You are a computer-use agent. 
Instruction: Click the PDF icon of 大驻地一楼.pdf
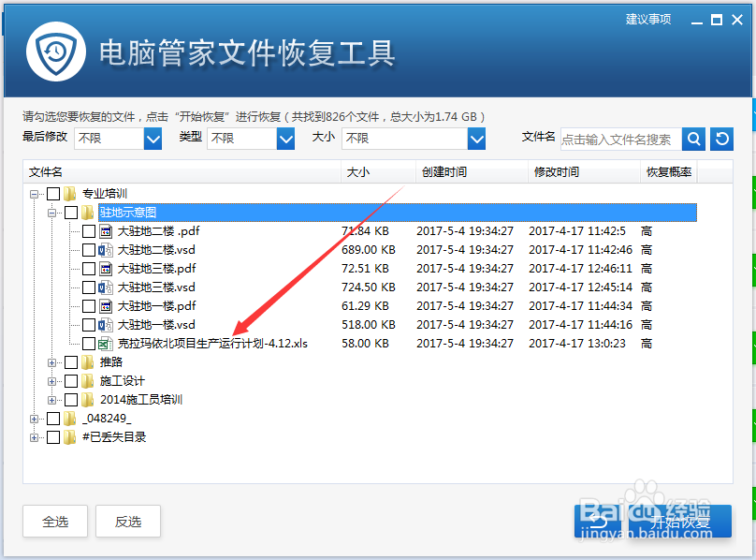(106, 306)
